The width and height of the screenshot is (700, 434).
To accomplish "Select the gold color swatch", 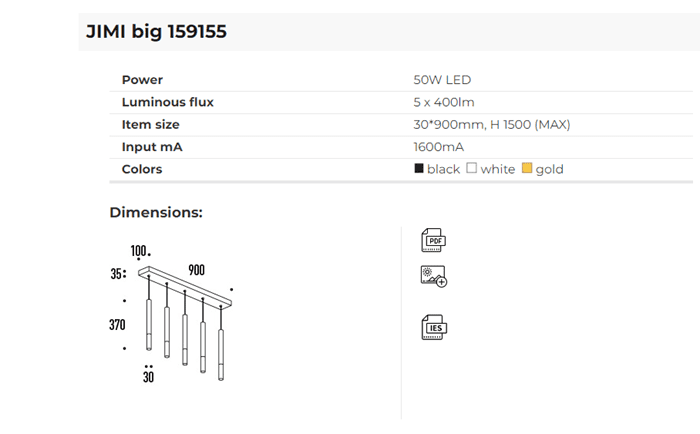I will tap(527, 169).
